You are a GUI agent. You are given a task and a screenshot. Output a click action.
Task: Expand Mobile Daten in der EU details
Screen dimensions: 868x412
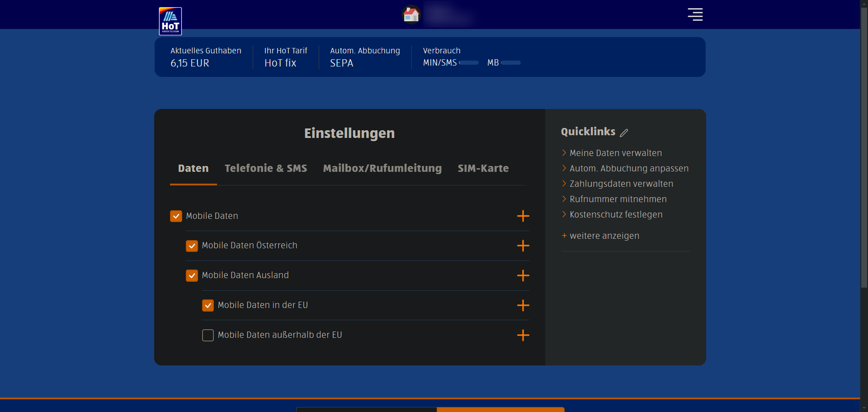click(523, 305)
